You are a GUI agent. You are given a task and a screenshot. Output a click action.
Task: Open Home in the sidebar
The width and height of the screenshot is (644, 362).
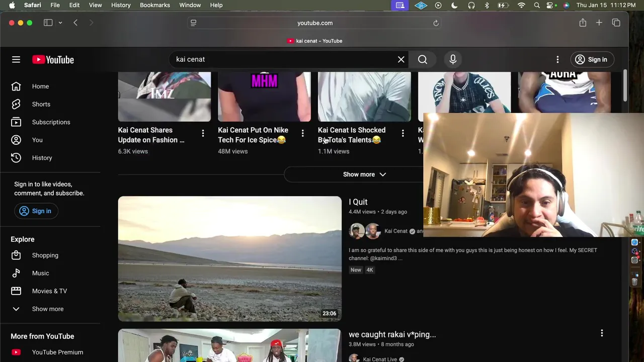pos(41,86)
